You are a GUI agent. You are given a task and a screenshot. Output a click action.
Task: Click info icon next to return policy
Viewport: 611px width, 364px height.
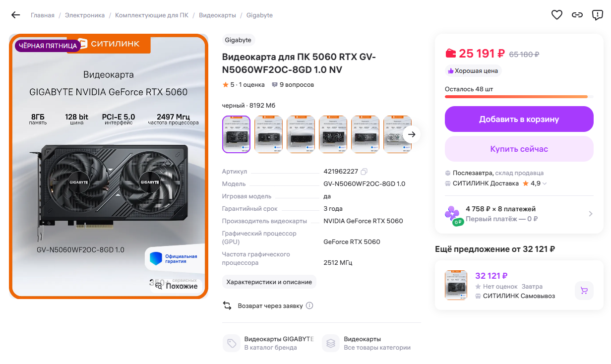309,305
